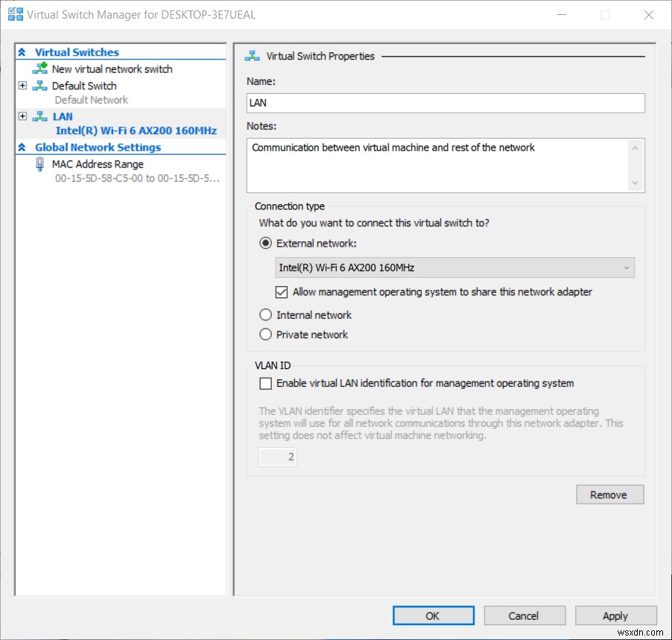This screenshot has width=672, height=640.
Task: Enable virtual LAN identification checkbox
Action: tap(265, 383)
